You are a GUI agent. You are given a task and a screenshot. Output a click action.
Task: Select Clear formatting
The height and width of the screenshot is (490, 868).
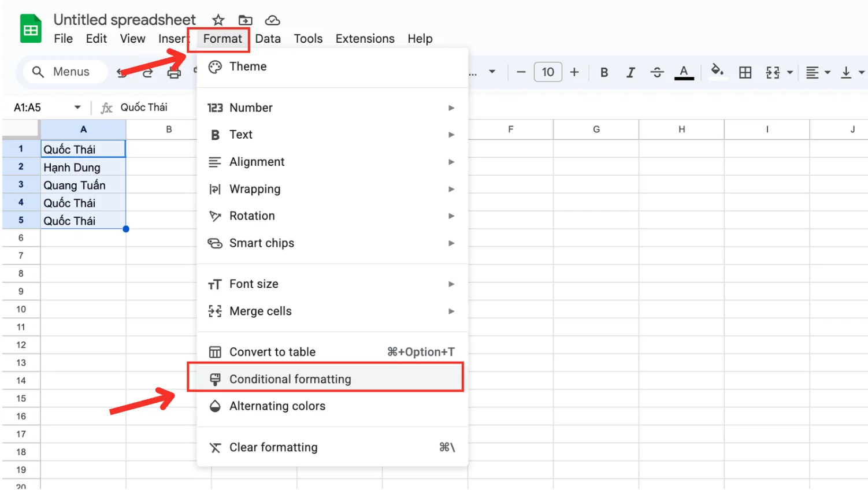pos(332,447)
